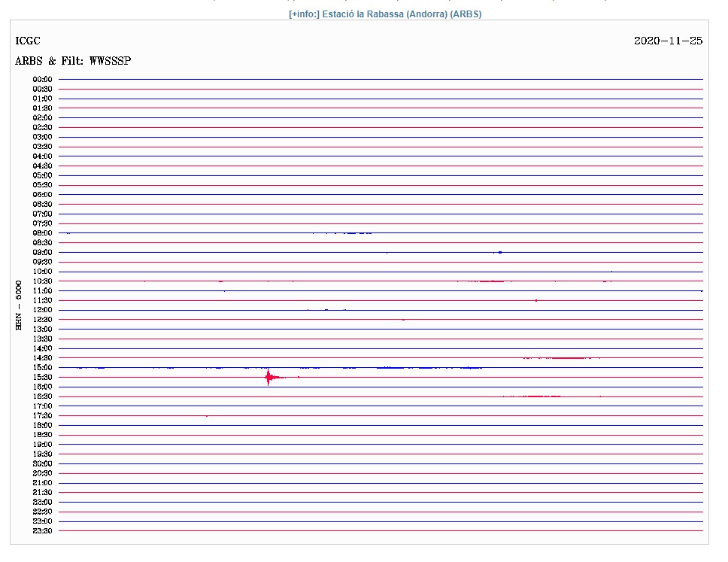Select the 2020-11-25 date text
The width and height of the screenshot is (728, 562).
pyautogui.click(x=668, y=41)
